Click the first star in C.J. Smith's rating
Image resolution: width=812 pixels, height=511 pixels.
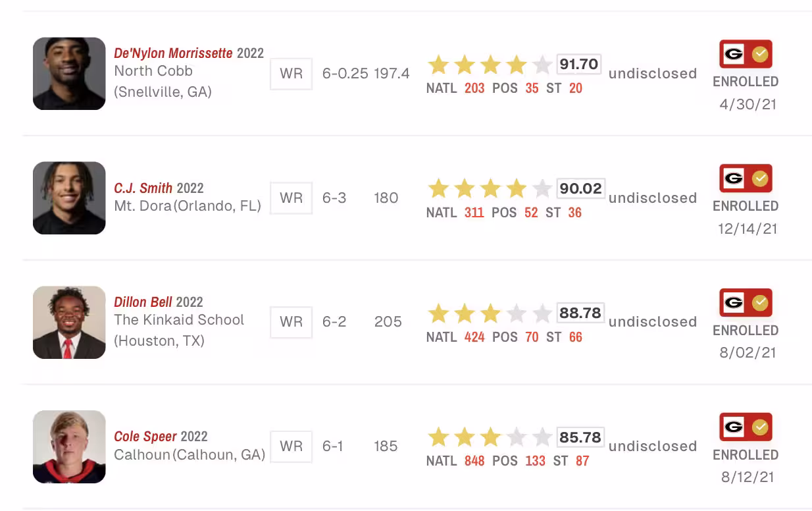tap(438, 189)
